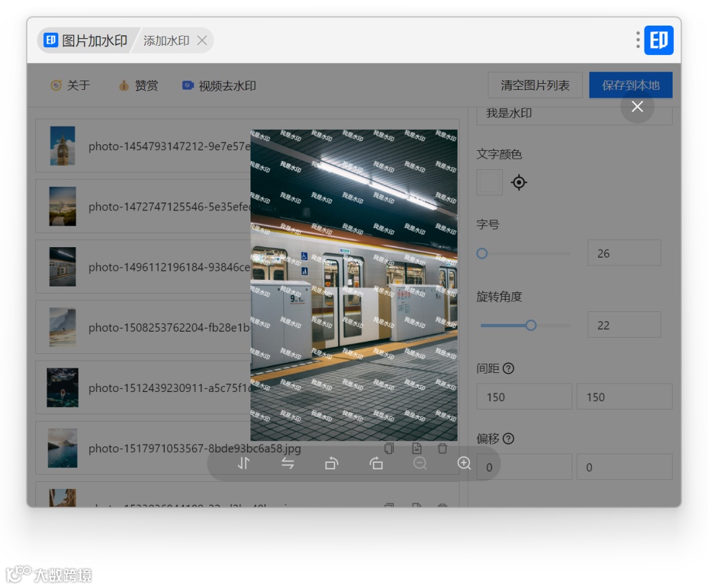Viewport: 708px width, 588px height.
Task: Select the photo-1472747125546 thumbnail
Action: [62, 206]
